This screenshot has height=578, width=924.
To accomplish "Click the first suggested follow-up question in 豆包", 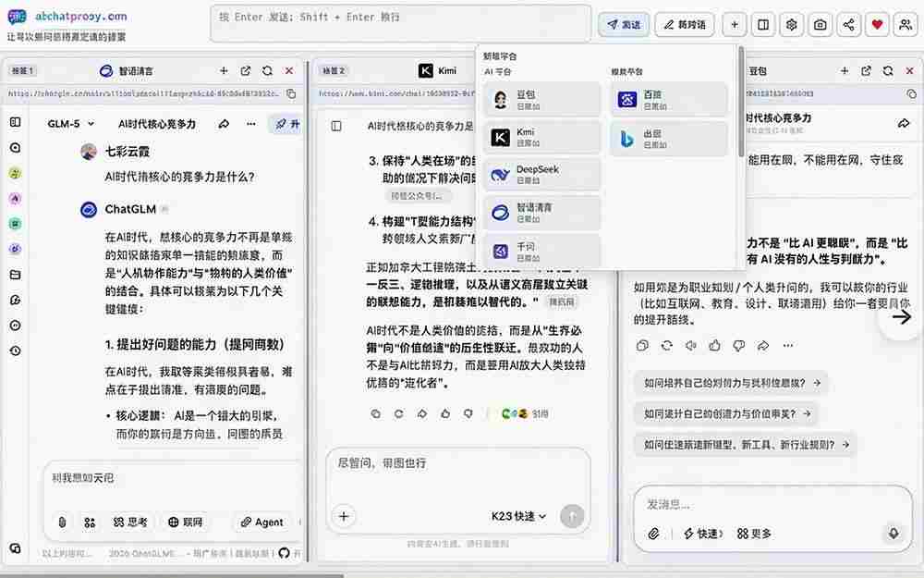I will (x=731, y=383).
